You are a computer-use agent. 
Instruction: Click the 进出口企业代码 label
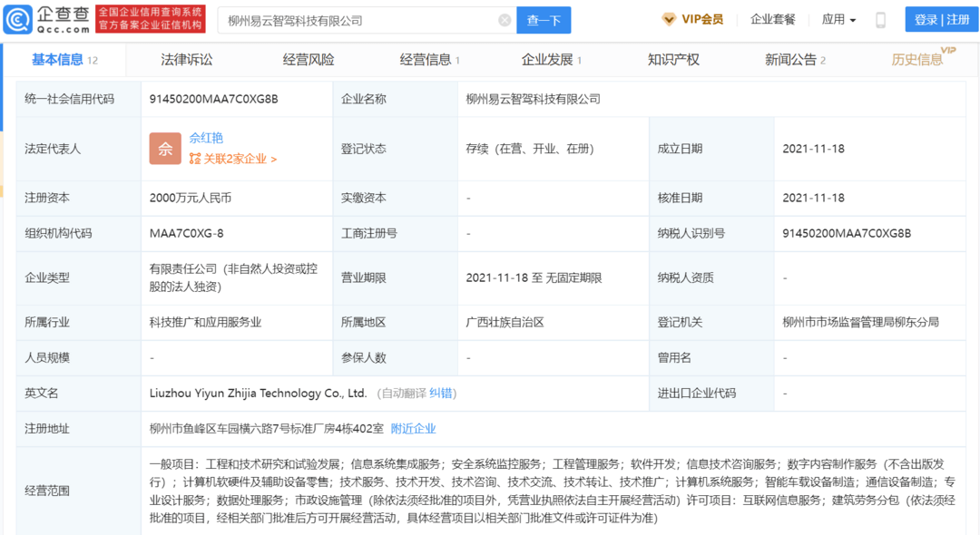coord(697,394)
